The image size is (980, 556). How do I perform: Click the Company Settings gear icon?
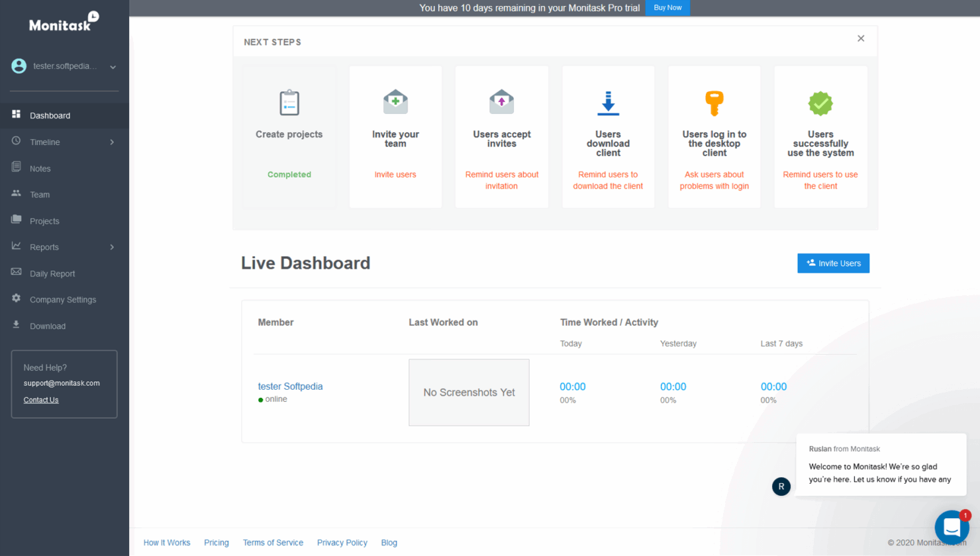[17, 299]
